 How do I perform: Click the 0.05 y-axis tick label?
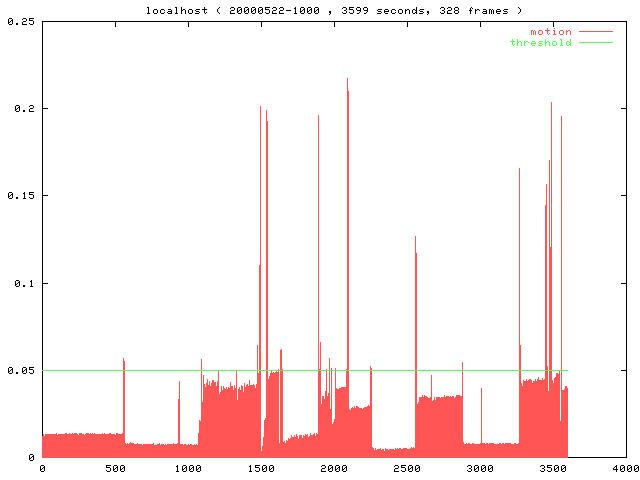(21, 370)
